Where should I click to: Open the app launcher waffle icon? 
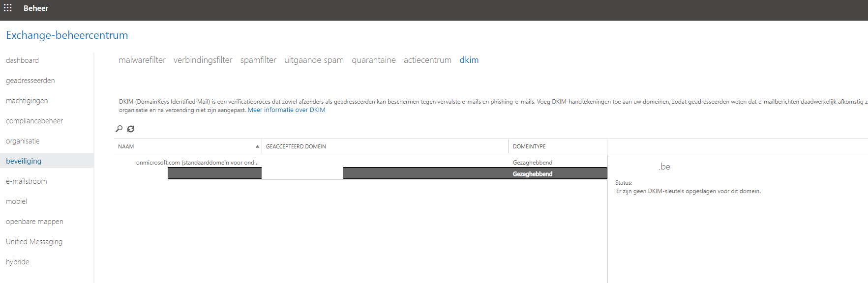(x=8, y=8)
